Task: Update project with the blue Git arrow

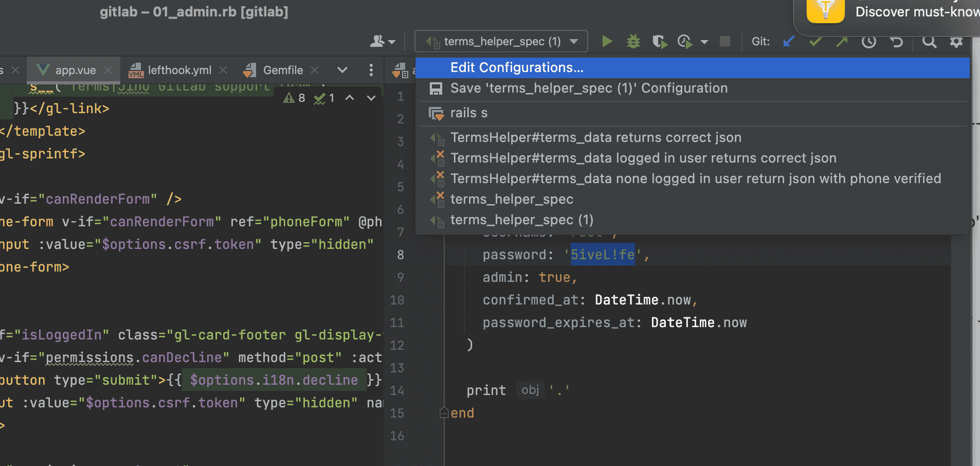Action: pyautogui.click(x=788, y=42)
